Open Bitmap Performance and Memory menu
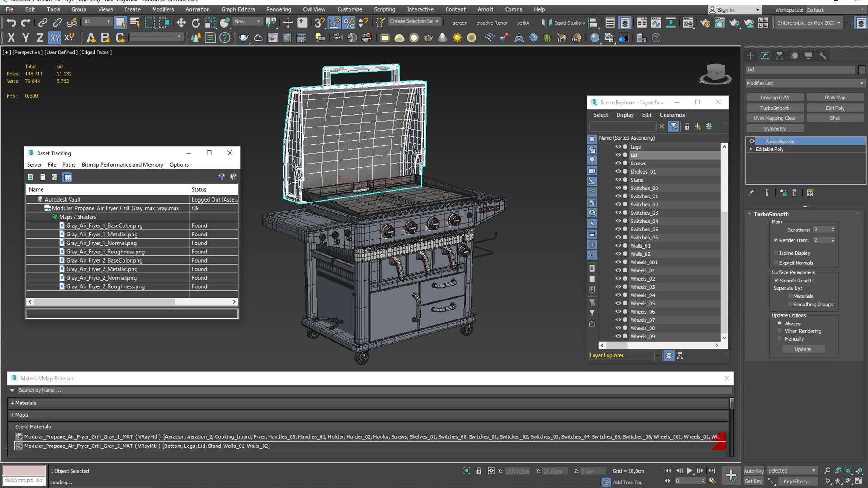 [x=123, y=165]
